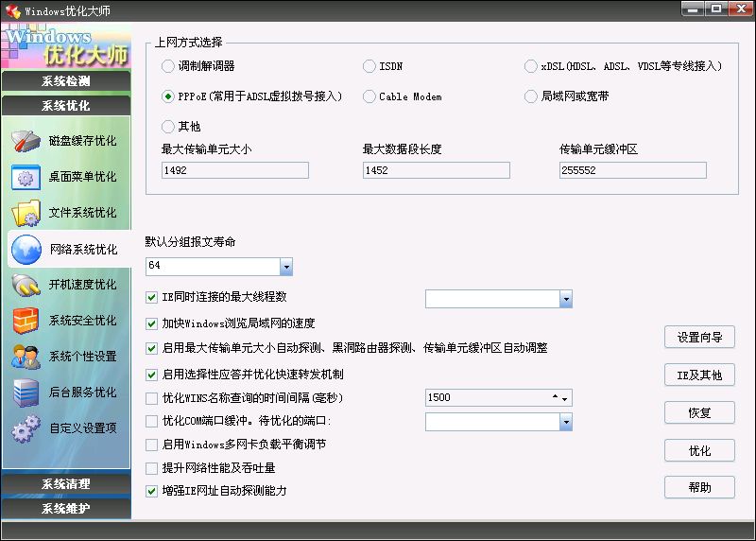This screenshot has height=541, width=756.
Task: Minimize the Windows优化大师 window
Action: click(x=693, y=9)
